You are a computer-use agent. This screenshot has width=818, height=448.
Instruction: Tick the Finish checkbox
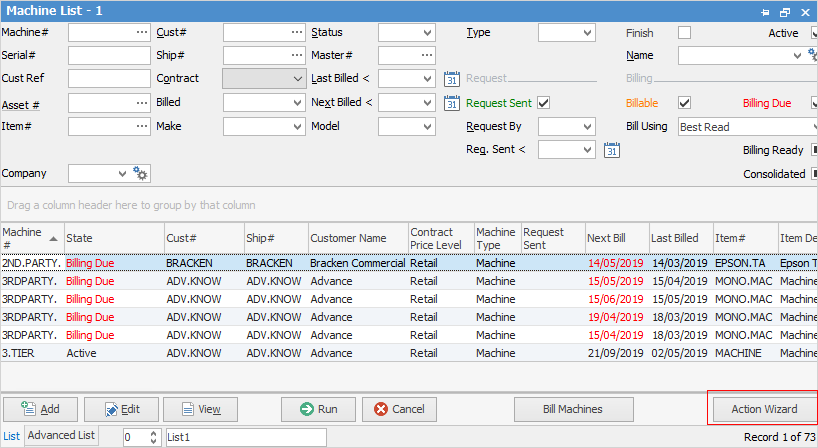[x=685, y=32]
